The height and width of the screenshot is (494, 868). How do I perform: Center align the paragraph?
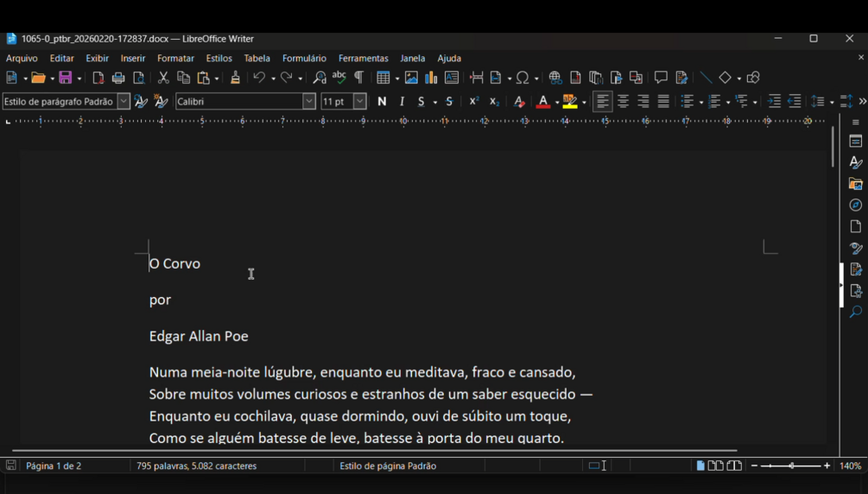623,101
